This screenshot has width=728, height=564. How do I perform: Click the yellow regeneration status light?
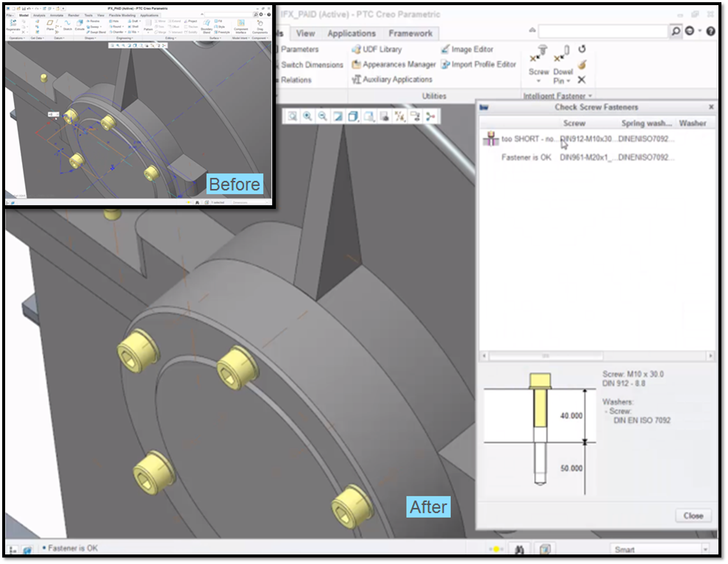pyautogui.click(x=496, y=549)
